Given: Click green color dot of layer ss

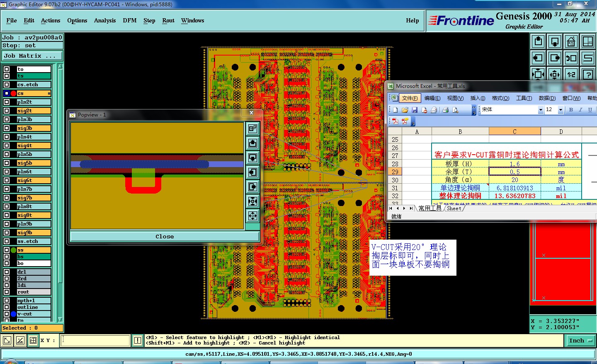Looking at the screenshot, I should tap(13, 250).
